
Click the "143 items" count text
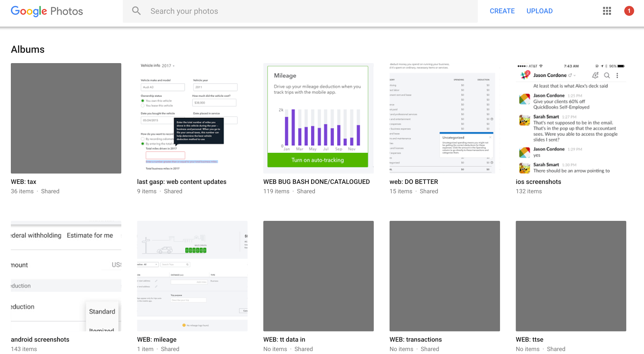tap(24, 349)
